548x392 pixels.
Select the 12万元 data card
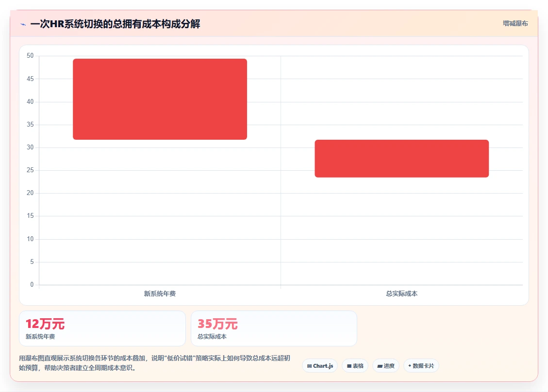[102, 328]
